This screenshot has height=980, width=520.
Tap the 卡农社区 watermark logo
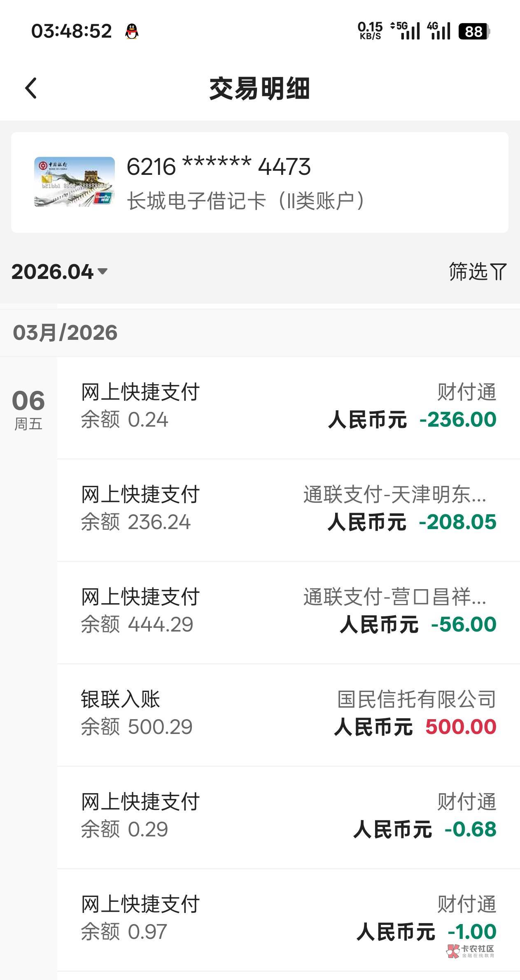click(471, 951)
